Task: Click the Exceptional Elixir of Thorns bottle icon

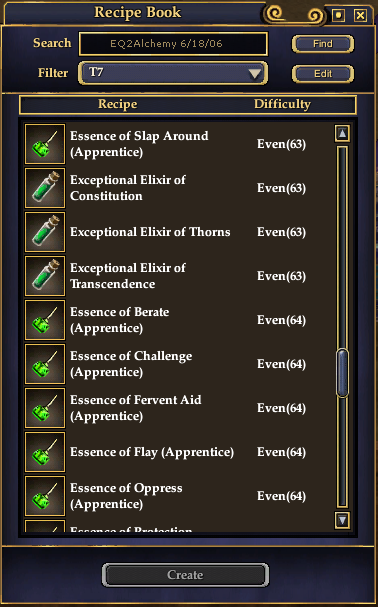Action: tap(45, 232)
